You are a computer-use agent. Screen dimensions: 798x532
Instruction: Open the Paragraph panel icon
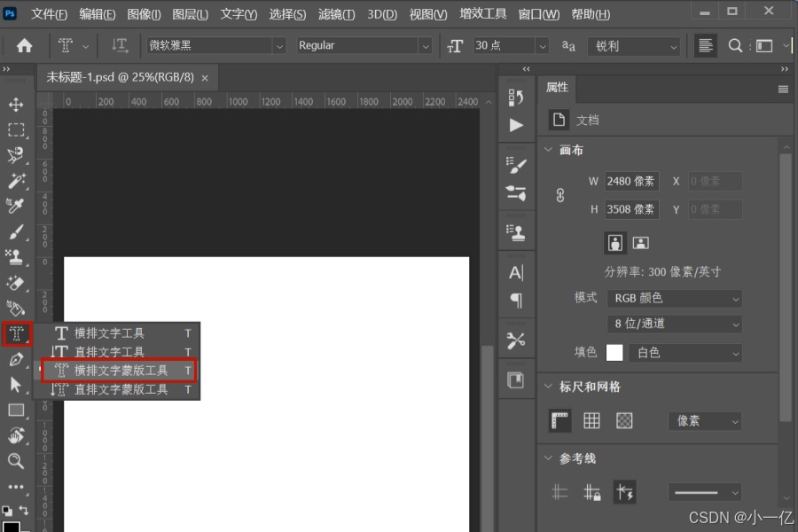[x=515, y=301]
